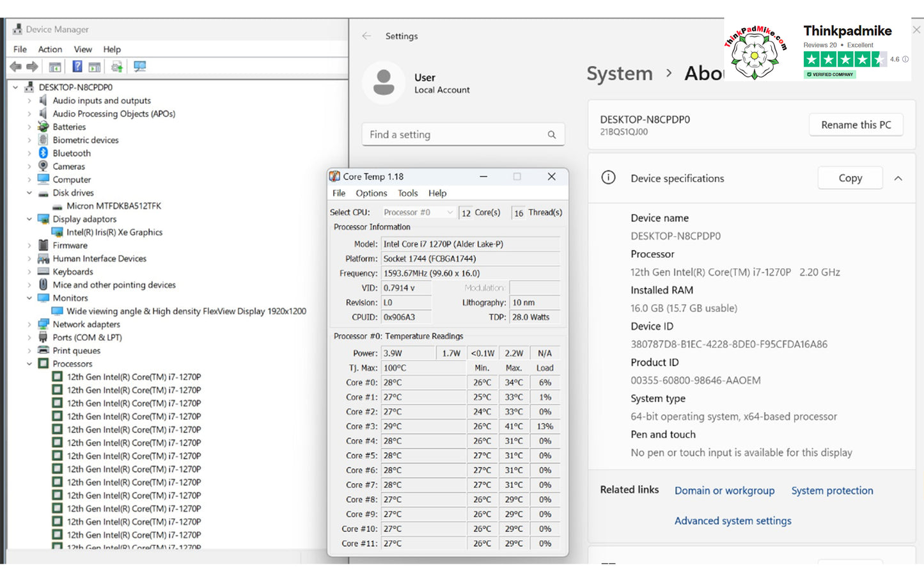The height and width of the screenshot is (581, 924).
Task: Open the Domain or workgroup link
Action: [x=724, y=491]
